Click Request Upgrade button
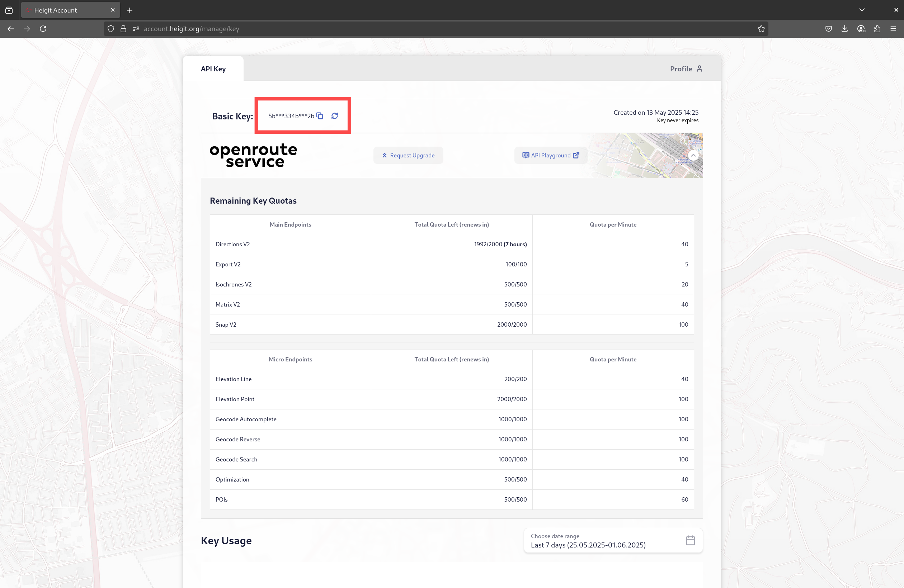The image size is (904, 588). (408, 155)
